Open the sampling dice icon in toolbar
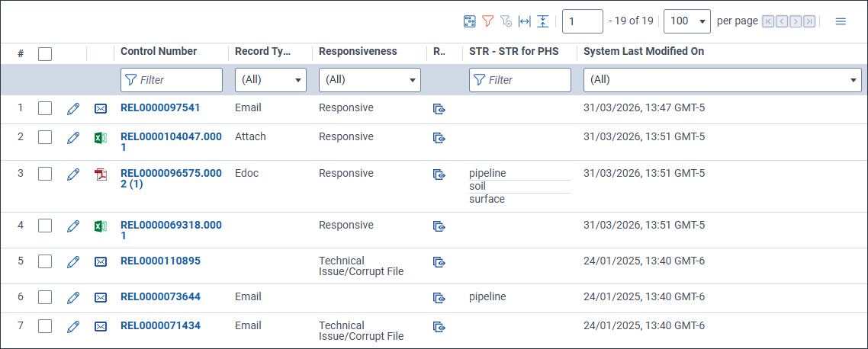The width and height of the screenshot is (868, 349). tap(469, 21)
